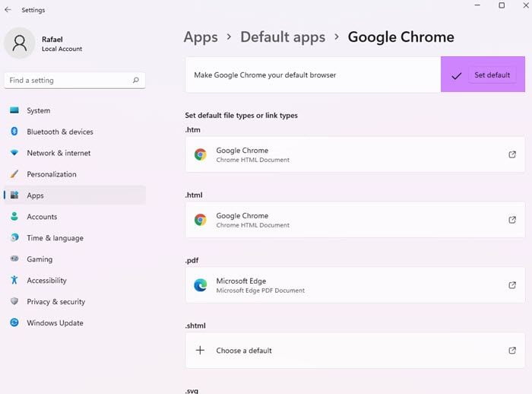The image size is (532, 394).
Task: Click the Set default button
Action: [x=492, y=75]
